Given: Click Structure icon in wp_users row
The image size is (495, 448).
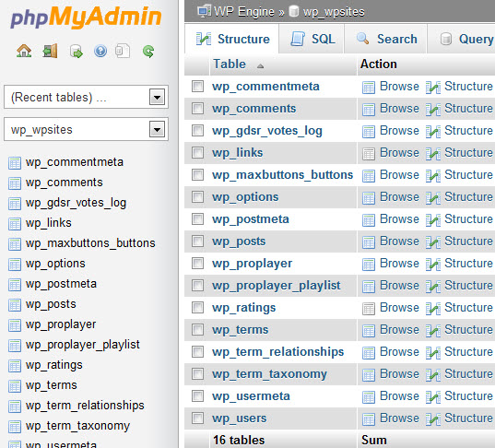Looking at the screenshot, I should pos(433,419).
